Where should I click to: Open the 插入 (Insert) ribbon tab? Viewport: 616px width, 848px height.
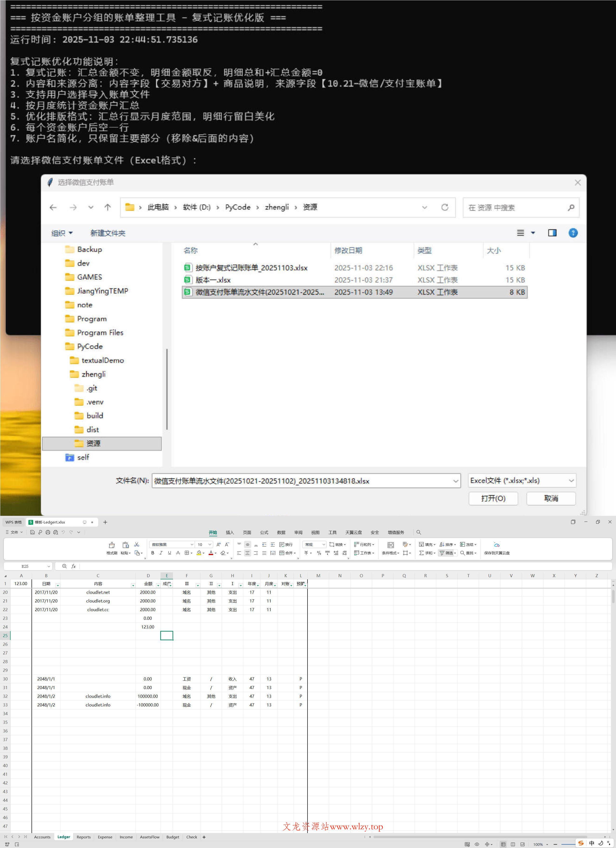(230, 532)
